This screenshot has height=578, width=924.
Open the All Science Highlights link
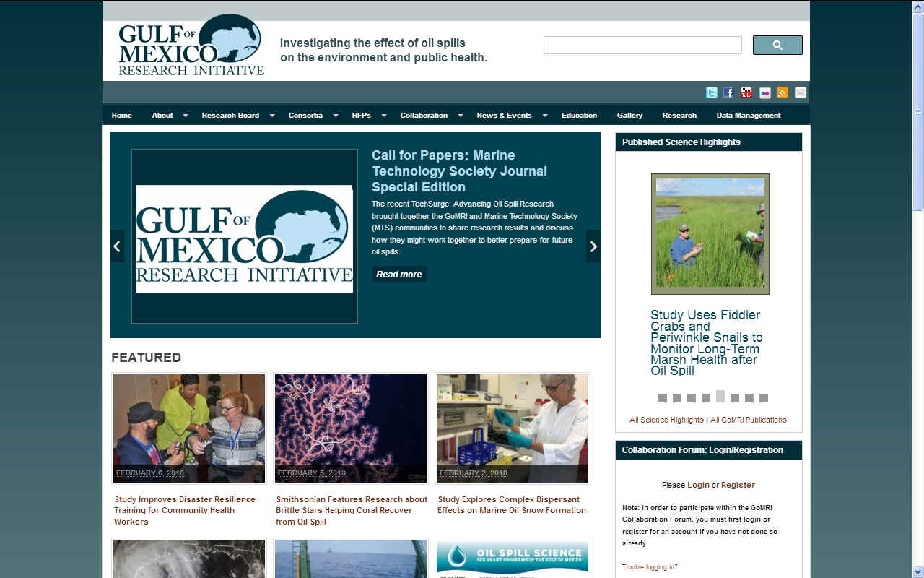666,420
